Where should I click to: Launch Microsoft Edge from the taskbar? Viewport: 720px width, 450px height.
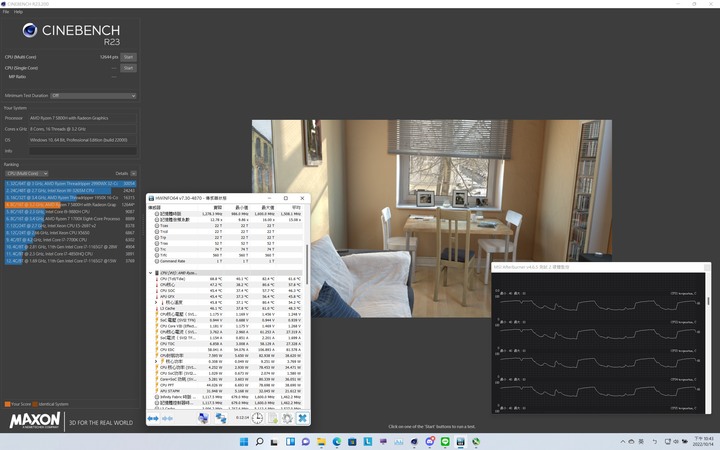[x=337, y=442]
